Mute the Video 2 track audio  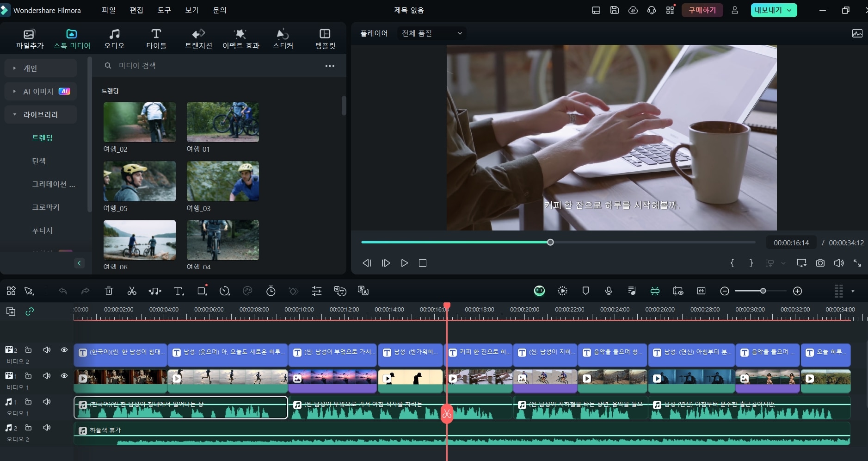point(47,350)
